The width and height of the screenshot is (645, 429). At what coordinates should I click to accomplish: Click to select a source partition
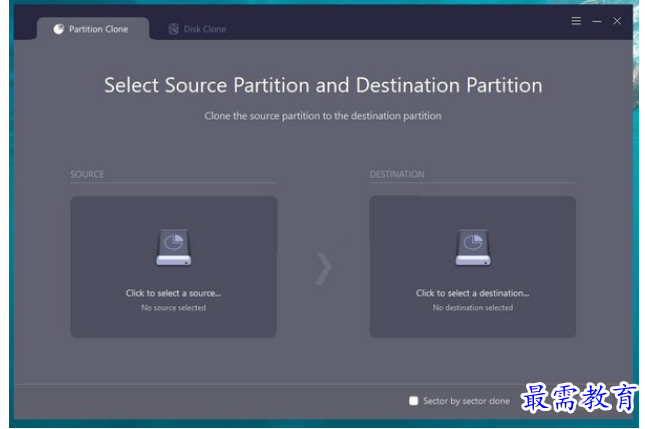pyautogui.click(x=174, y=267)
